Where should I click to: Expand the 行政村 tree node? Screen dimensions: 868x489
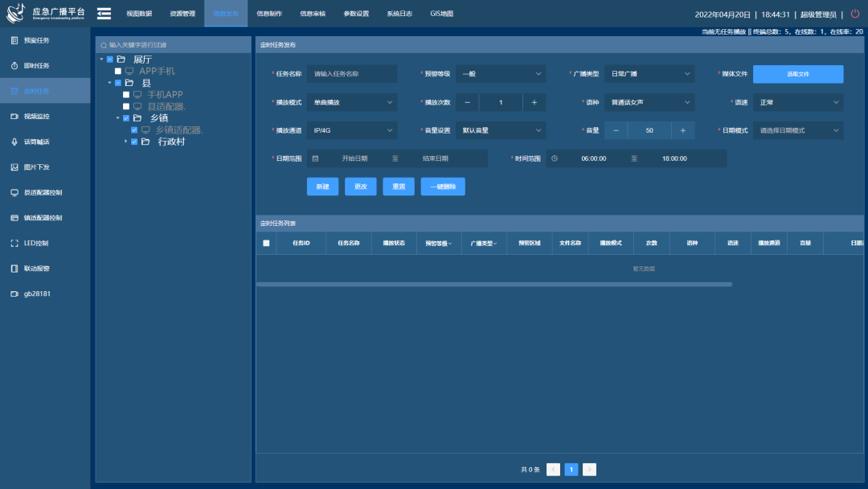click(x=126, y=142)
